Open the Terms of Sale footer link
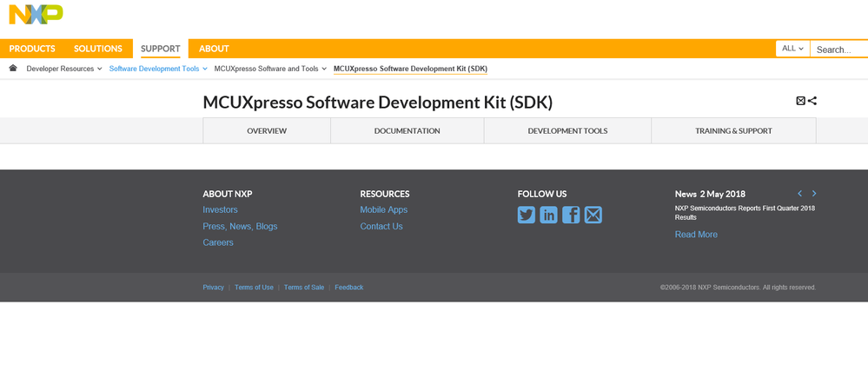 tap(304, 288)
